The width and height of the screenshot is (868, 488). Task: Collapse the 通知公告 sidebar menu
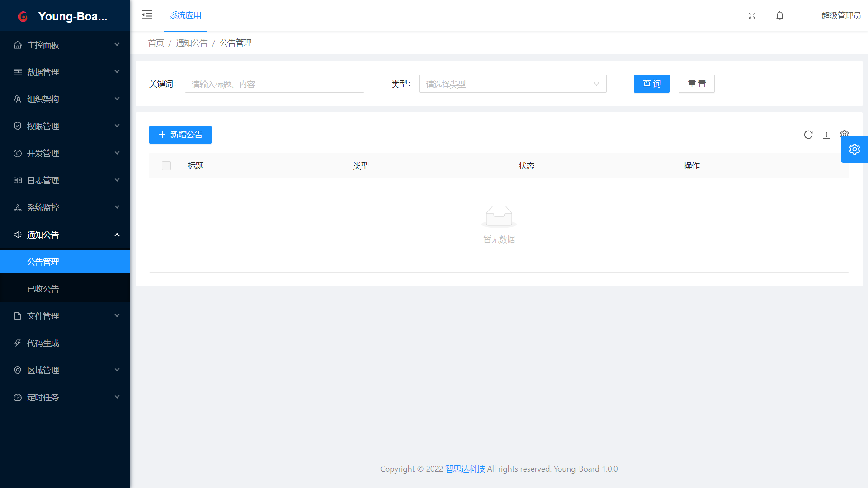(65, 235)
